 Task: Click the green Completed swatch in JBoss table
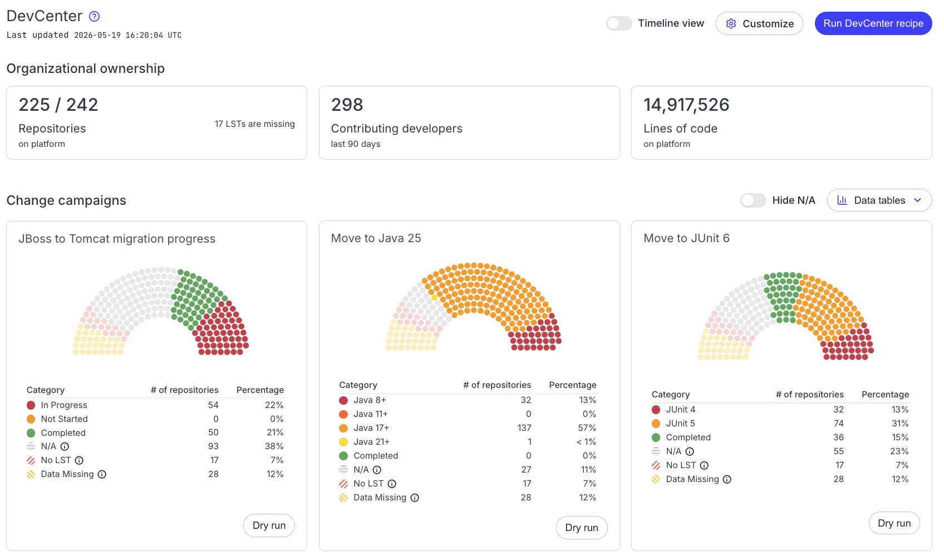[31, 433]
